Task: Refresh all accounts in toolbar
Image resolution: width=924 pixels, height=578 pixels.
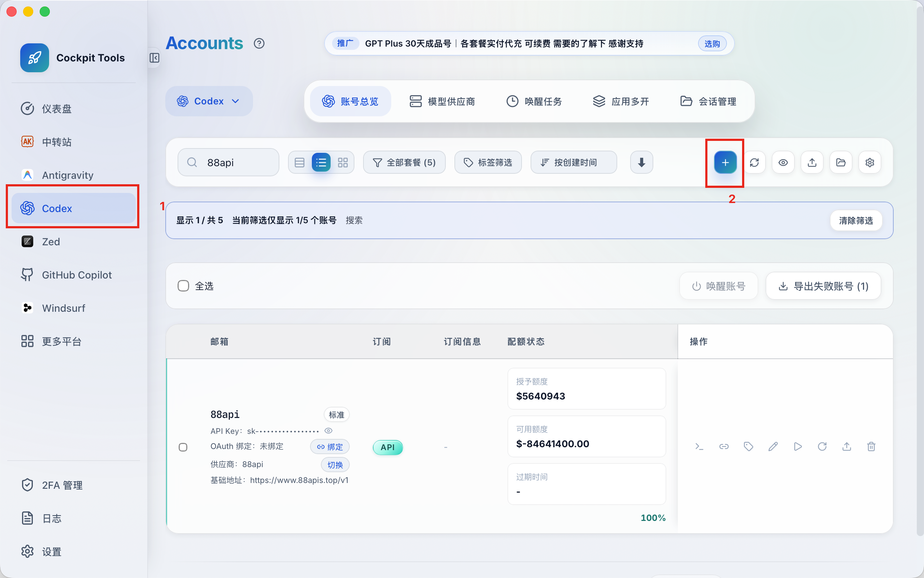Action: [754, 163]
